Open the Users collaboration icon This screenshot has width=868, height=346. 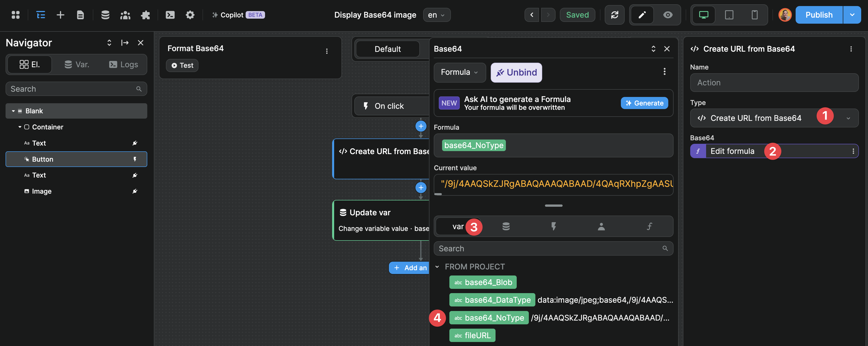click(125, 15)
